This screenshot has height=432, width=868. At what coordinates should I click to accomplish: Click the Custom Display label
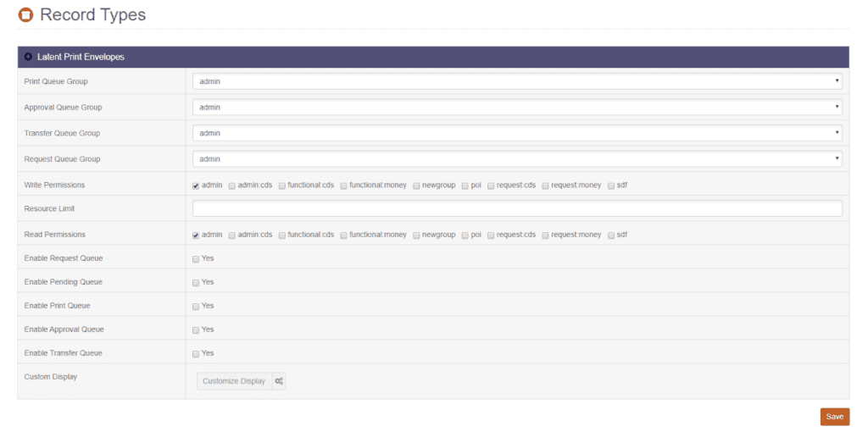(x=50, y=377)
